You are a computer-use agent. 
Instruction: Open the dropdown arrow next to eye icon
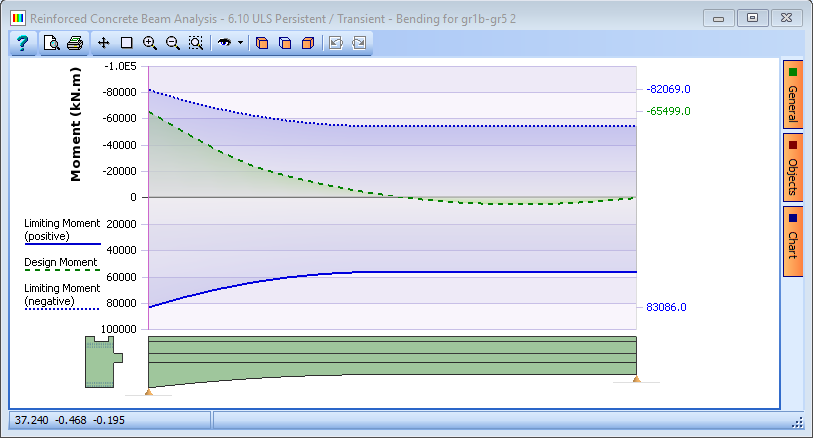pos(241,43)
